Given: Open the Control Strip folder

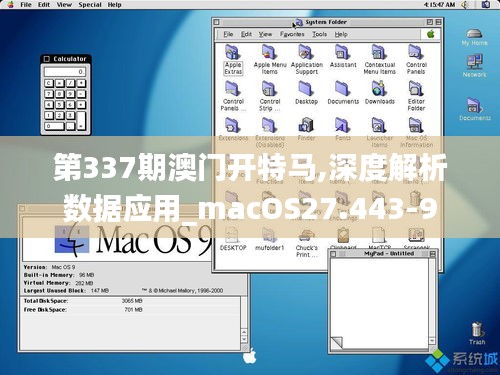Looking at the screenshot, I should pos(269,89).
